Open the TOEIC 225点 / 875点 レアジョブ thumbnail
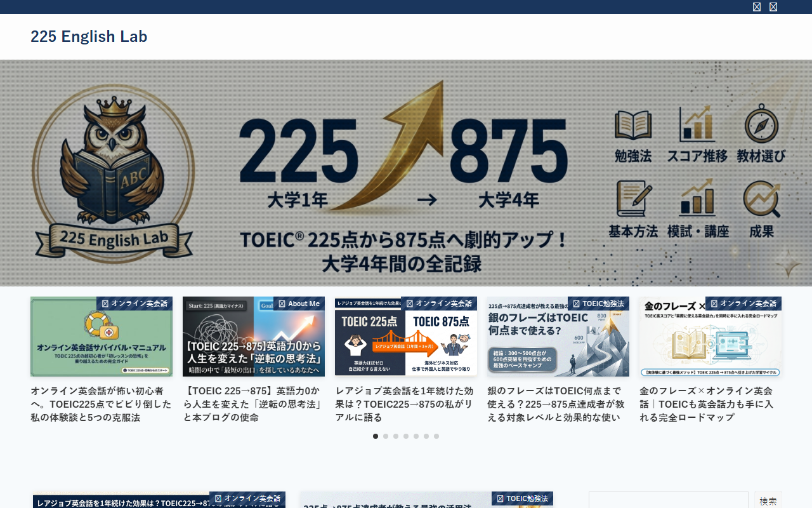 [x=406, y=337]
